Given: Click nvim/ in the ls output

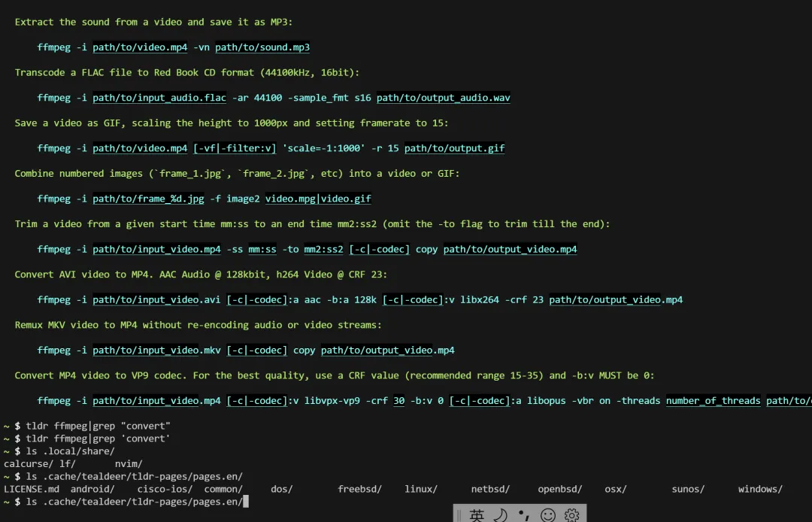Looking at the screenshot, I should 129,464.
